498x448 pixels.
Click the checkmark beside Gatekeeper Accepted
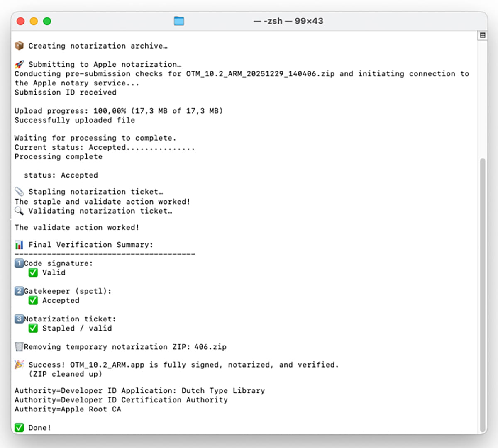click(x=33, y=300)
